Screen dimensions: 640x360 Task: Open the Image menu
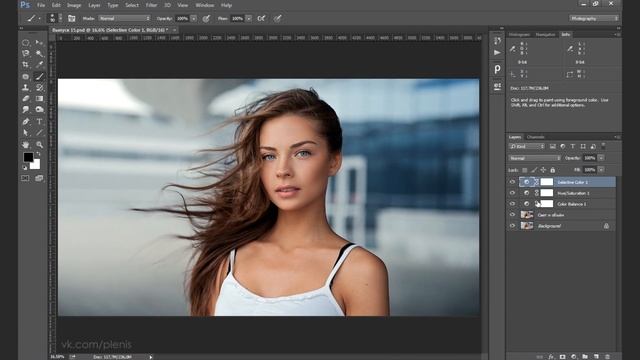point(74,5)
